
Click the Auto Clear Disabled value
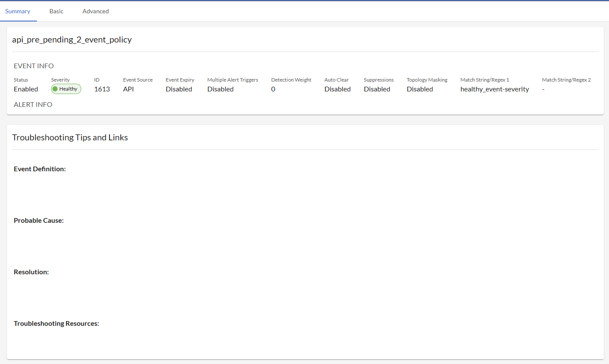click(x=337, y=89)
